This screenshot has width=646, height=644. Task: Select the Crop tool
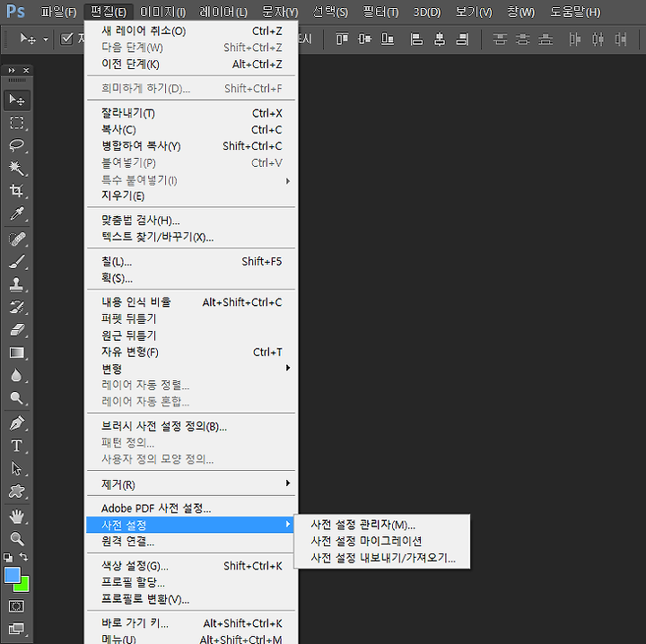[17, 190]
